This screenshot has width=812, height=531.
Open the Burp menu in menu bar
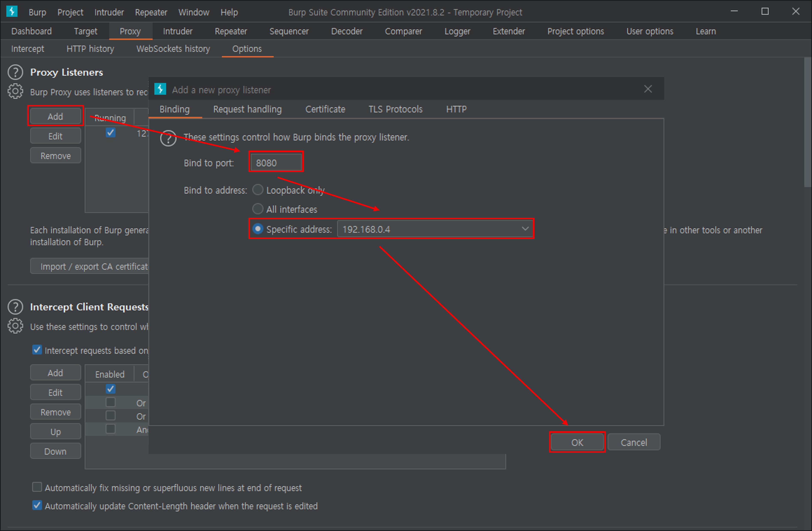coord(37,12)
